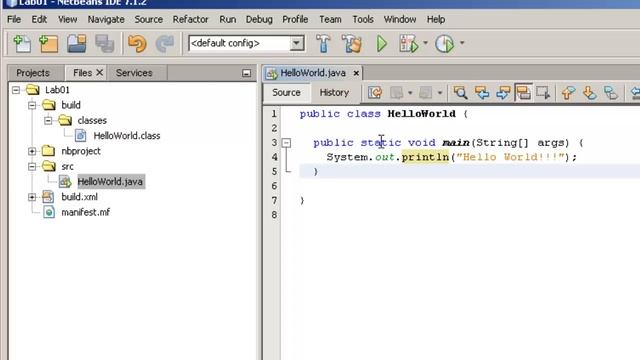
Task: Switch to History view button
Action: pyautogui.click(x=334, y=93)
